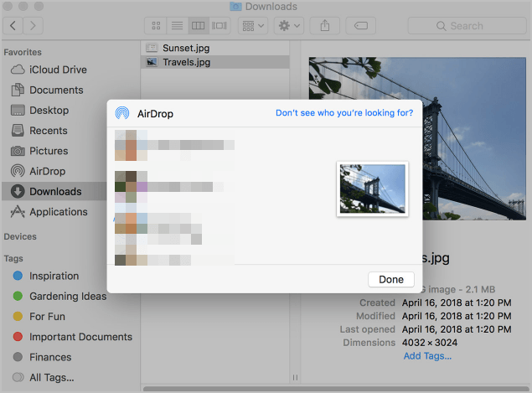Viewport: 532px width, 393px height.
Task: Select the red Important Documents tag
Action: click(73, 337)
